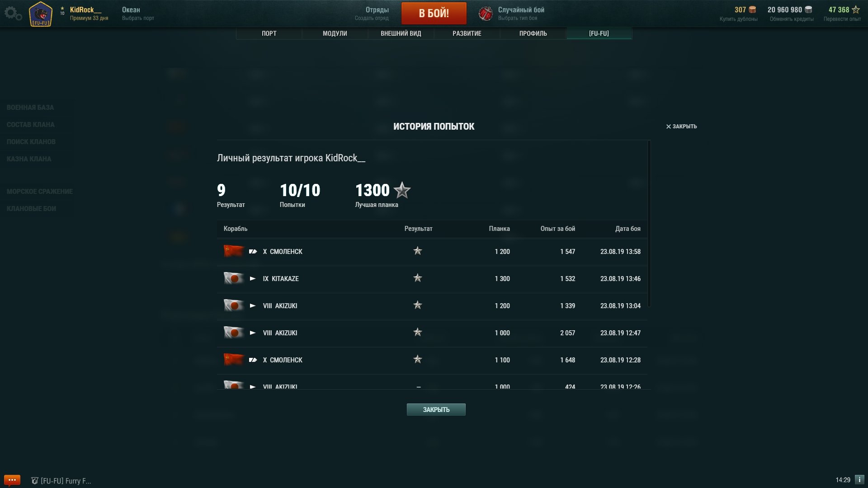Open the FU-FU clan chat channel
Image resolution: width=868 pixels, height=488 pixels.
61,481
